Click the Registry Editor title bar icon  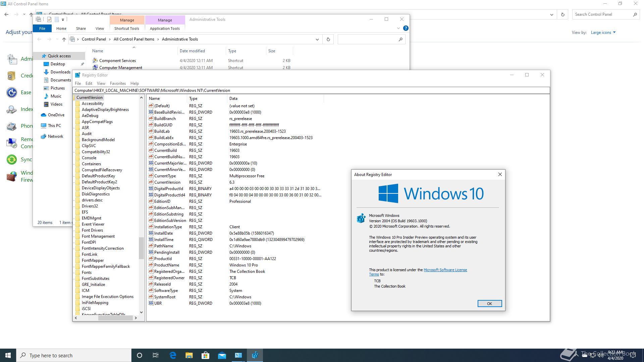click(77, 75)
